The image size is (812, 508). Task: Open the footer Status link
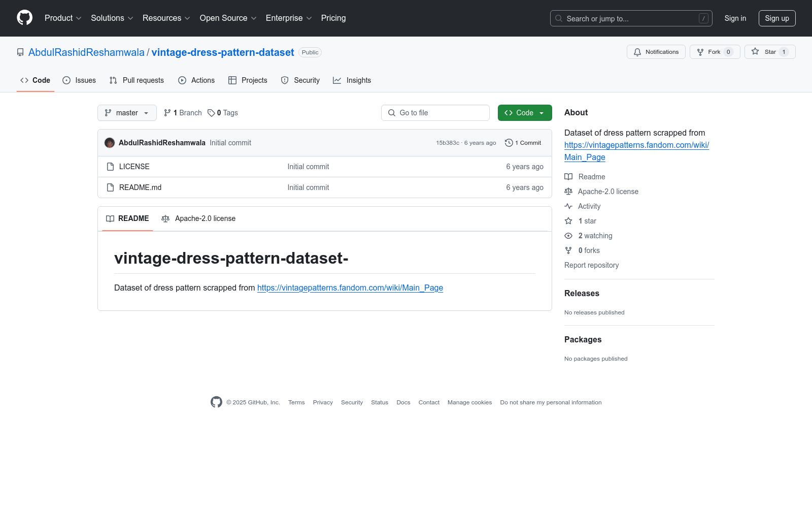tap(380, 402)
